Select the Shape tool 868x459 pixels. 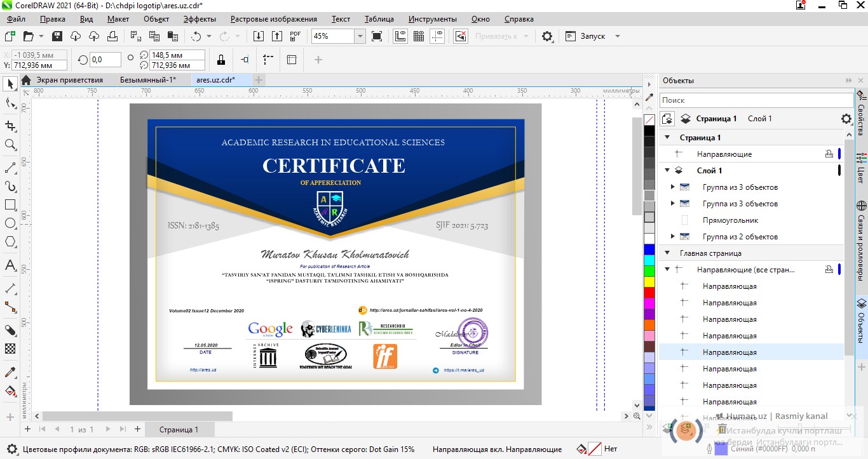(x=10, y=102)
